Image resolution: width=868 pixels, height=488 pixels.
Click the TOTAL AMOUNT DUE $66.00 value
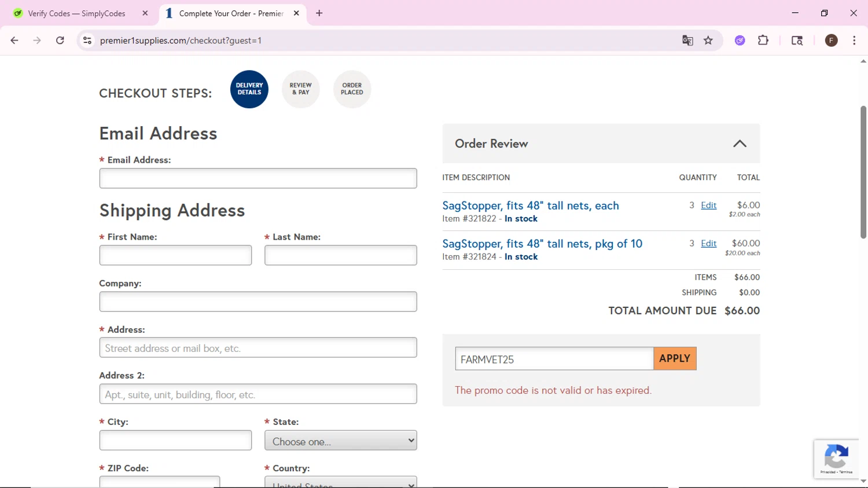coord(742,310)
